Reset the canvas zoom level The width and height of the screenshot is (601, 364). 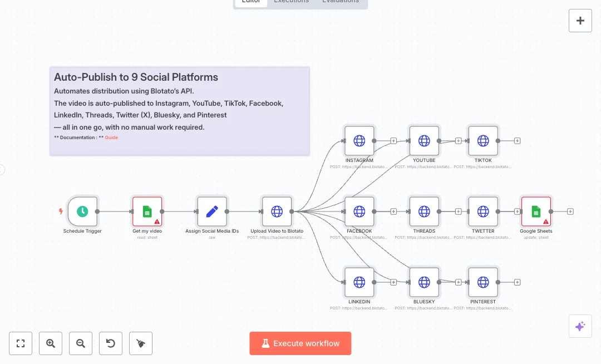pos(111,343)
